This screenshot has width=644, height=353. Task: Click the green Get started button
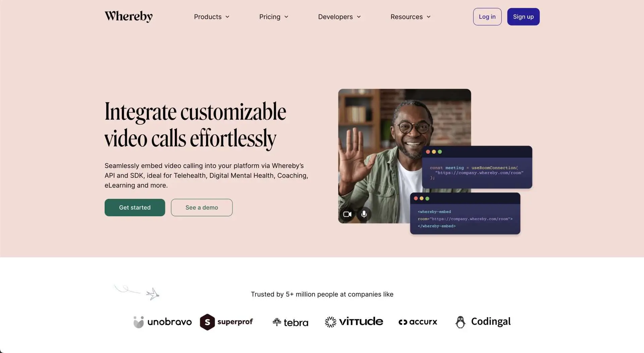pos(135,208)
